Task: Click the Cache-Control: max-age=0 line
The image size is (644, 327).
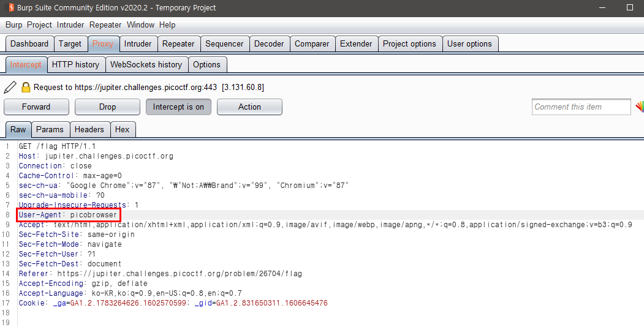Action: [x=70, y=176]
